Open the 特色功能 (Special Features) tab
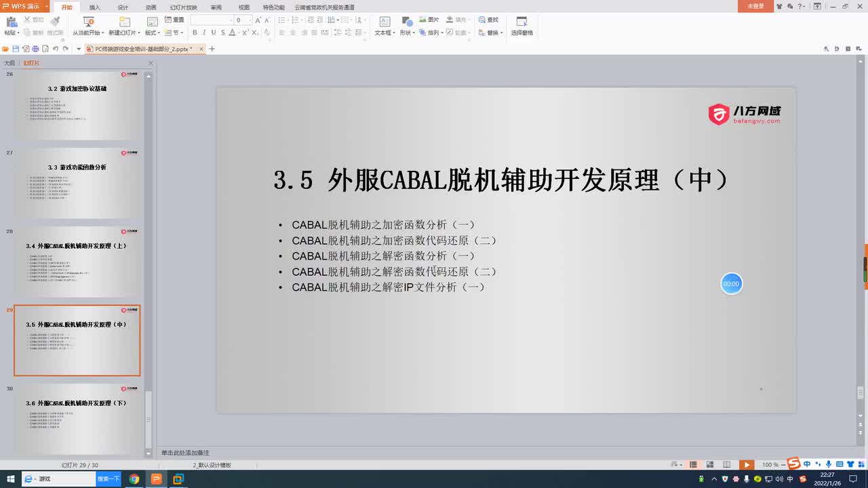Image resolution: width=868 pixels, height=488 pixels. [x=273, y=7]
